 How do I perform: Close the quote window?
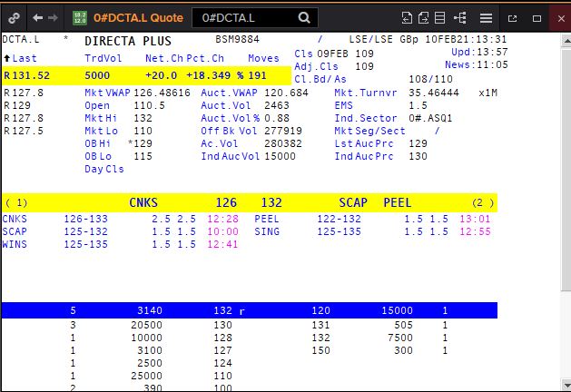[561, 18]
